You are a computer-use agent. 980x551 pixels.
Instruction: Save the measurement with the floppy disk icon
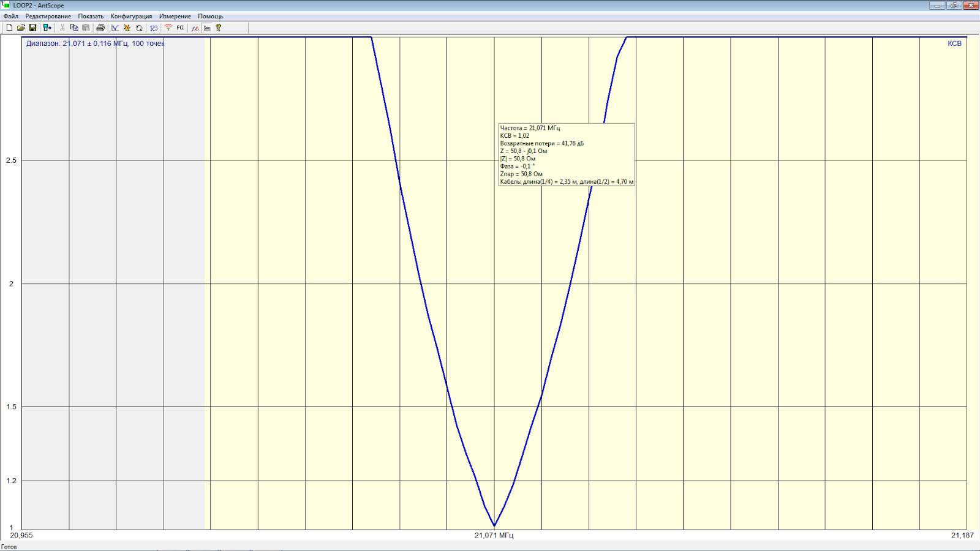tap(32, 28)
